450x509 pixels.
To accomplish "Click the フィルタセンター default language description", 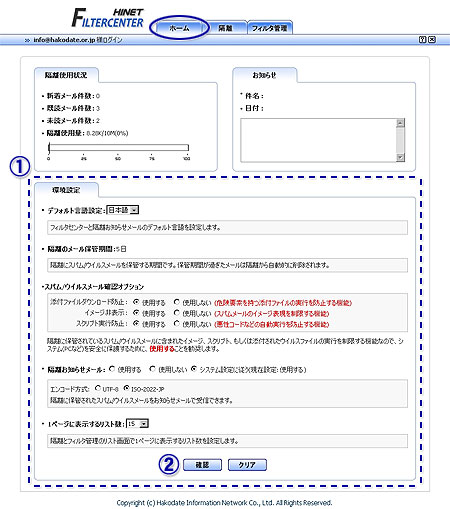I will pyautogui.click(x=135, y=228).
